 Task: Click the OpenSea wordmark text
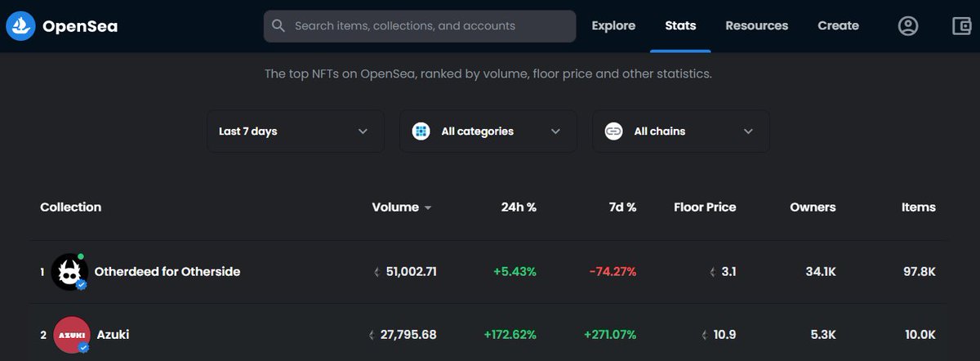point(80,26)
